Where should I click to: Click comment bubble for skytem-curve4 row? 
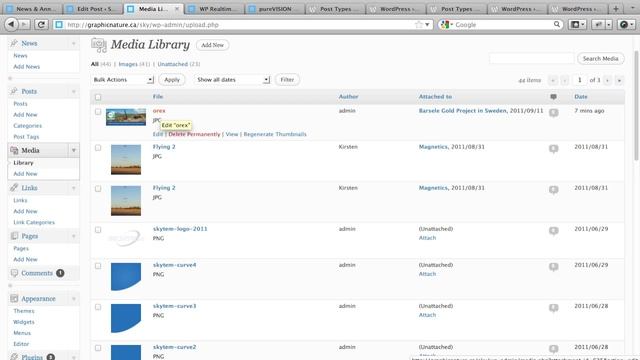click(553, 267)
